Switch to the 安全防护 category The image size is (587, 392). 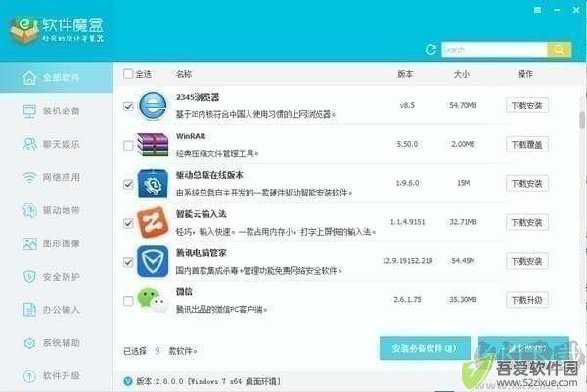tap(56, 277)
